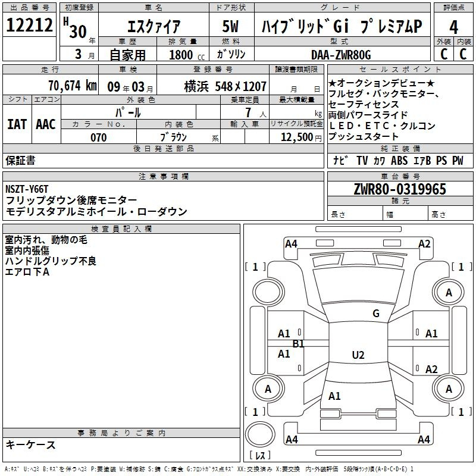Click seating capacity 7 人
Screen dimensions: 476x476
tap(256, 113)
